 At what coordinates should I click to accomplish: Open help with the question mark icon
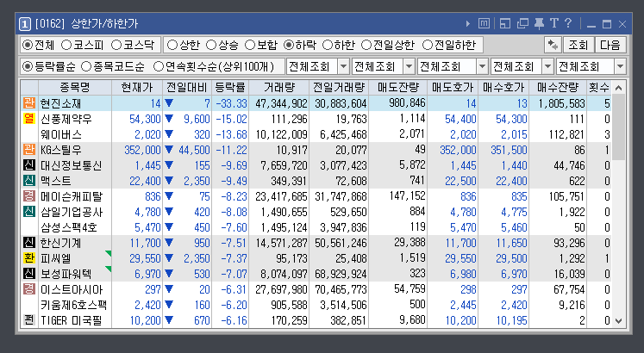click(x=568, y=23)
